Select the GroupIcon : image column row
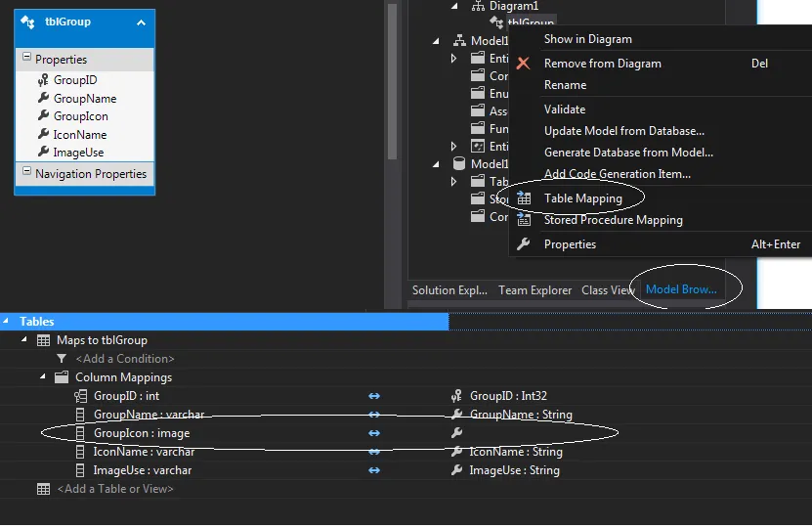The height and width of the screenshot is (528, 812). pyautogui.click(x=142, y=433)
